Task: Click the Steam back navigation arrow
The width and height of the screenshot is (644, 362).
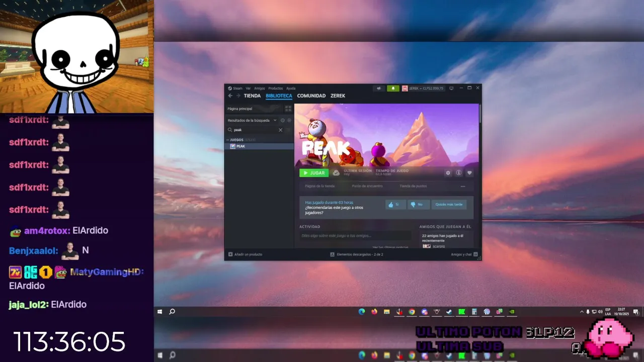Action: point(230,96)
